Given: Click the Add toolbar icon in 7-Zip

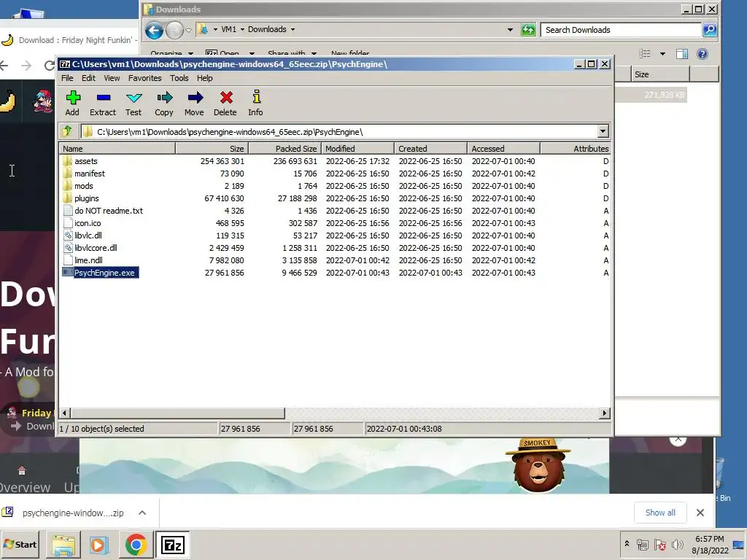Looking at the screenshot, I should coord(72,103).
